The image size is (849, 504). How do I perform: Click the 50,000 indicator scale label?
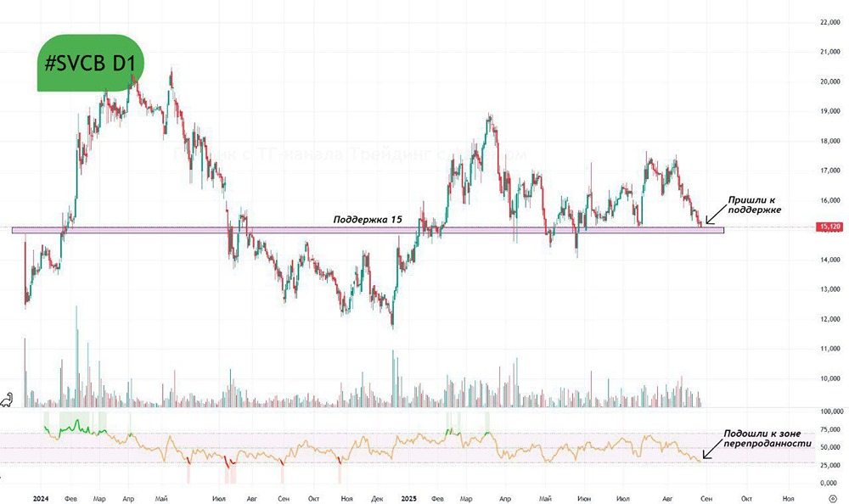click(831, 448)
